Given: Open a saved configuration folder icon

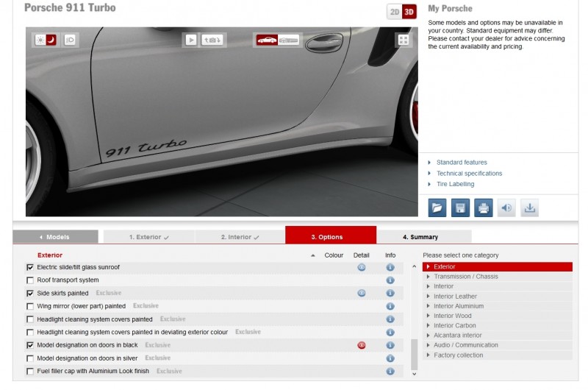Looking at the screenshot, I should point(437,208).
